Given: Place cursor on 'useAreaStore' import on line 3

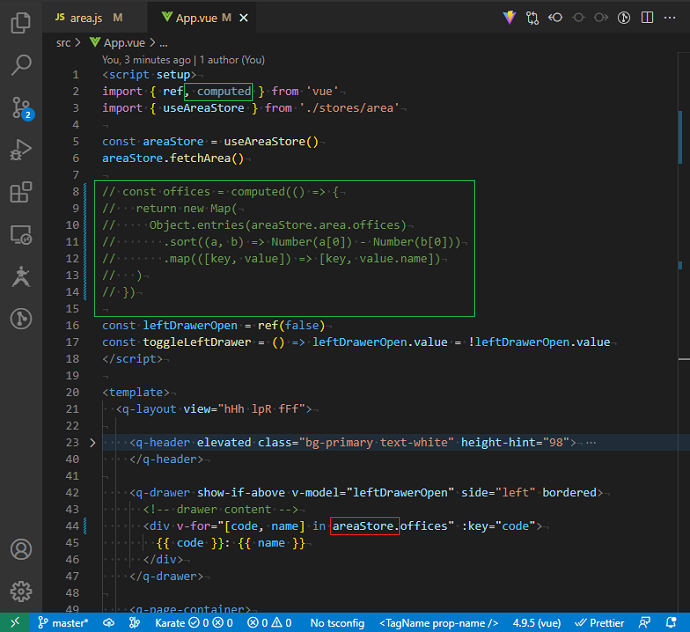Looking at the screenshot, I should 203,108.
